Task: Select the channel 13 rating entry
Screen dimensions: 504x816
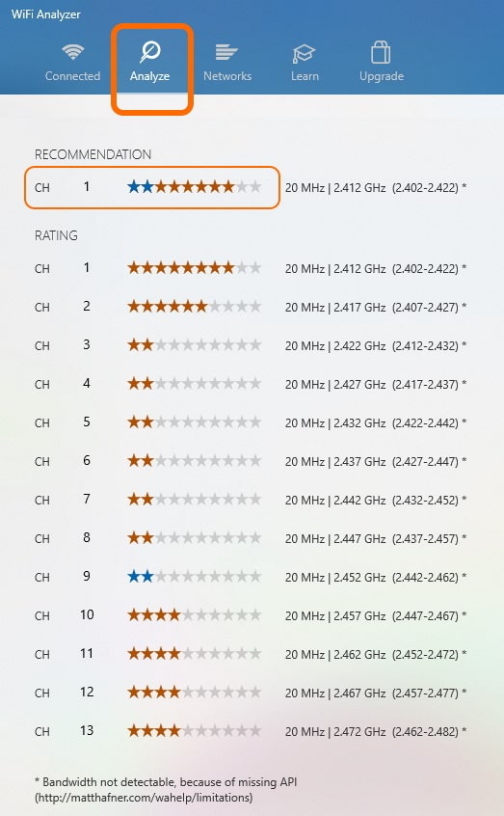Action: pos(251,731)
